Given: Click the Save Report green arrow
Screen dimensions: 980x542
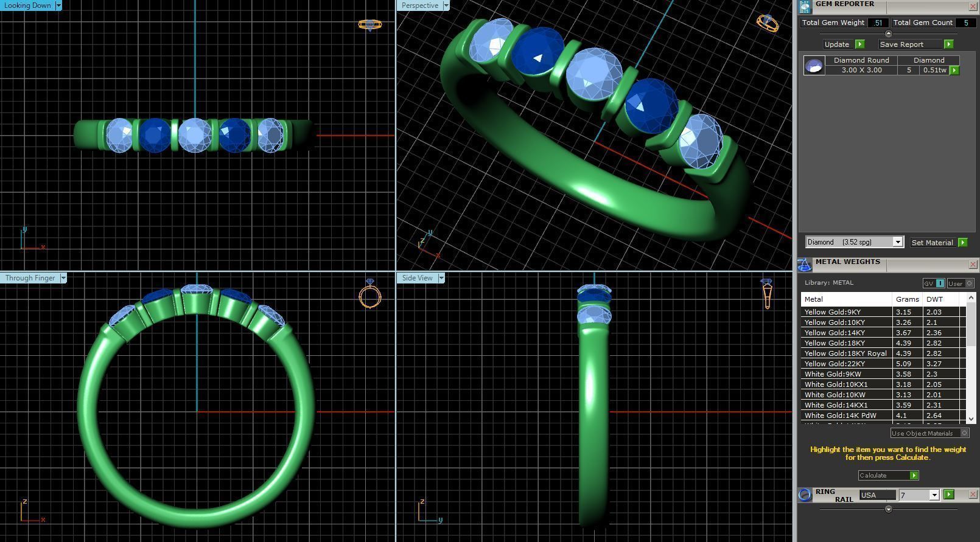Looking at the screenshot, I should coord(948,44).
